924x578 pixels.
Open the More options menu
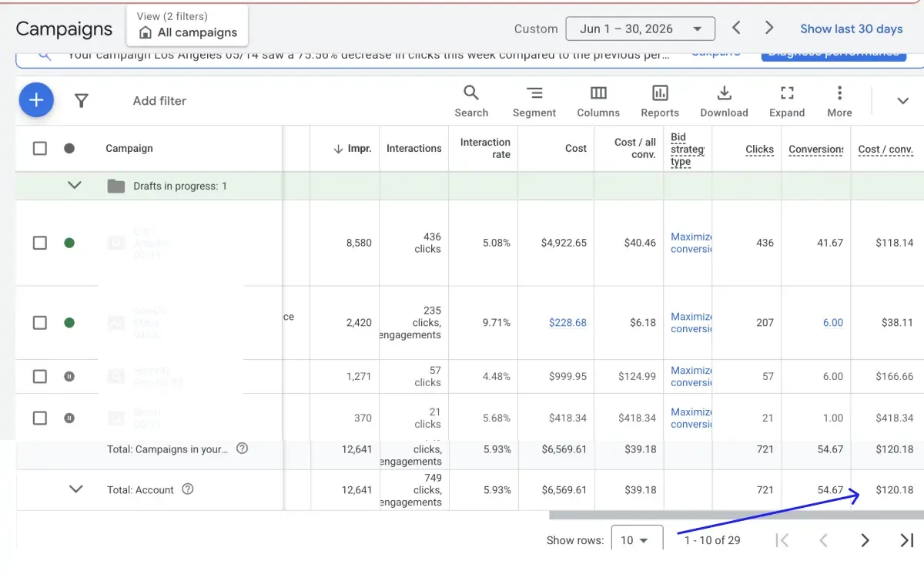[839, 102]
